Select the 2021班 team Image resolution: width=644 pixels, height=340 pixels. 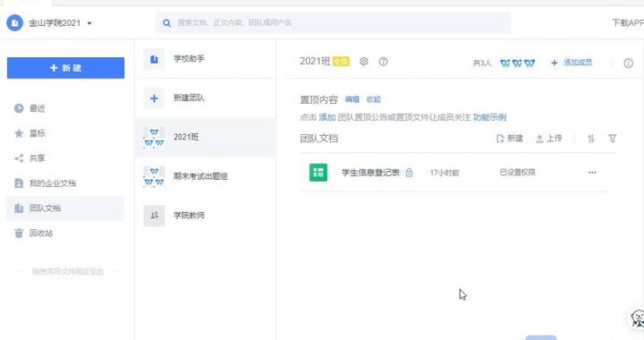click(x=206, y=137)
